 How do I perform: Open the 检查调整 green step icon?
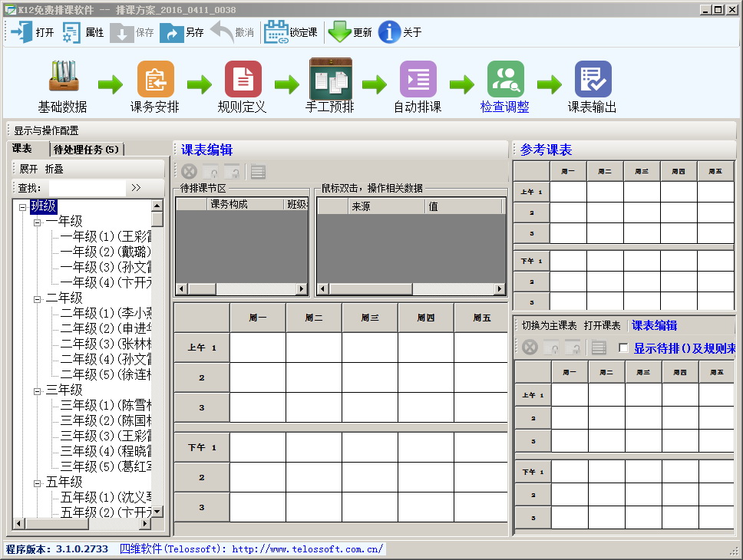click(506, 79)
